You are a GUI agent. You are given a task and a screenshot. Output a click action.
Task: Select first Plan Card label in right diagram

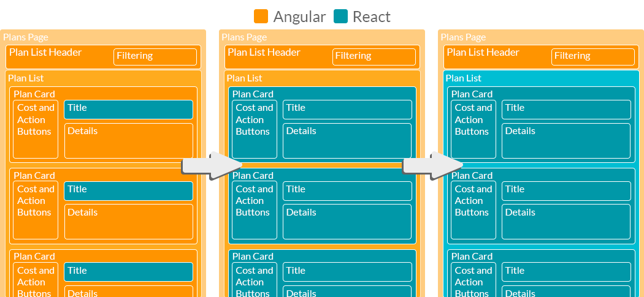[472, 94]
